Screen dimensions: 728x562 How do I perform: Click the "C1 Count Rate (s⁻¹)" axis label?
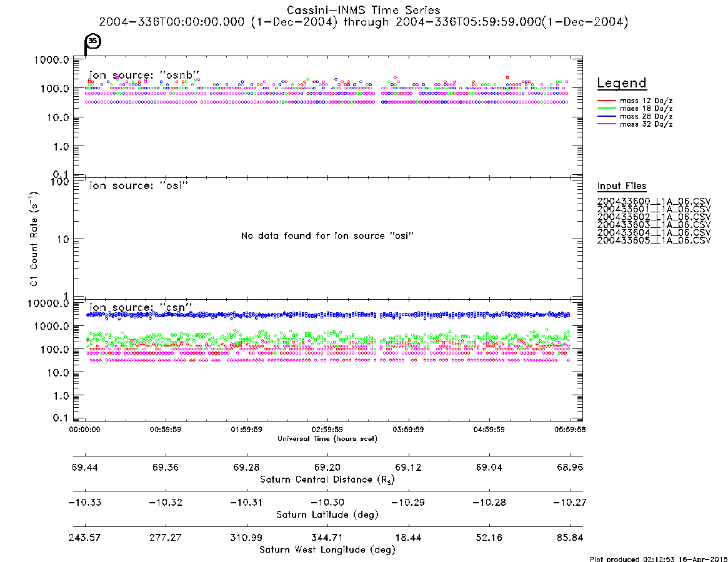(34, 239)
